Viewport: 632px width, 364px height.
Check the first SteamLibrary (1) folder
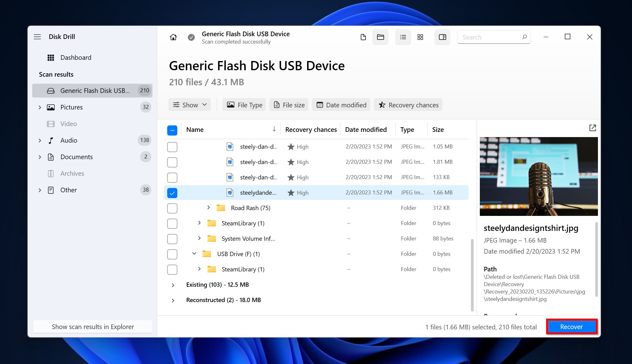[172, 224]
